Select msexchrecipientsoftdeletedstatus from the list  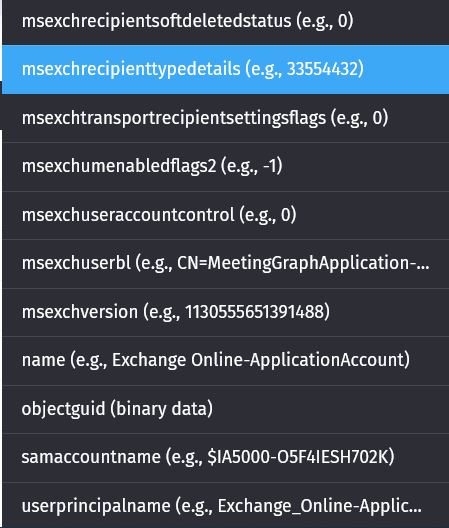(x=226, y=21)
